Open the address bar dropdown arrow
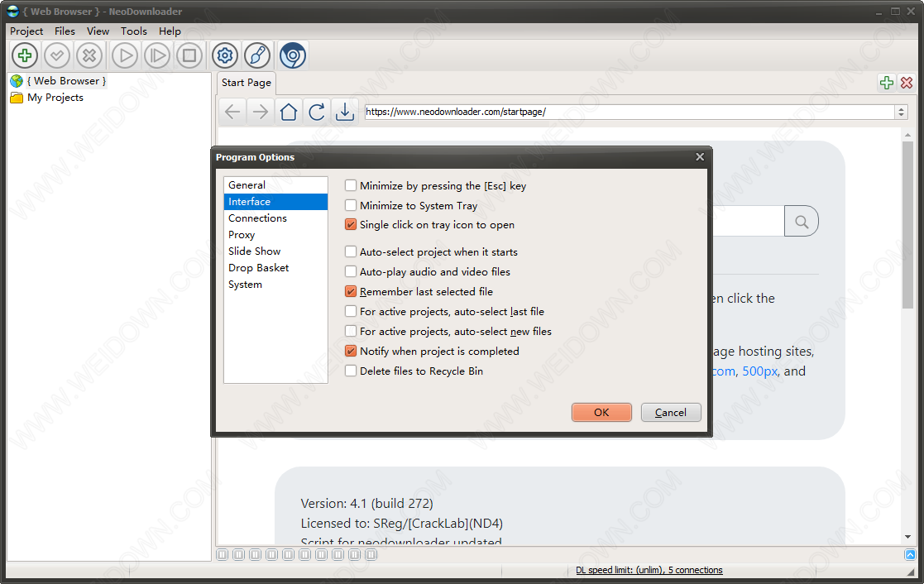Viewport: 924px width, 584px height. pyautogui.click(x=901, y=112)
